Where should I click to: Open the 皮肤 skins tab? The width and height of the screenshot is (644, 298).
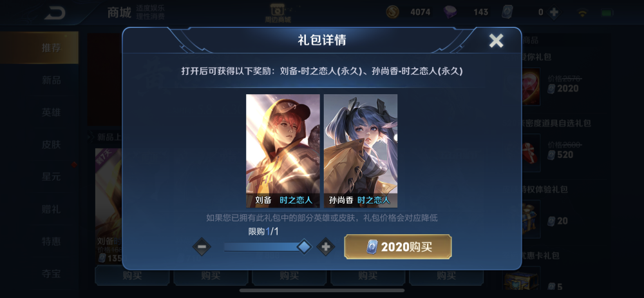(x=51, y=144)
